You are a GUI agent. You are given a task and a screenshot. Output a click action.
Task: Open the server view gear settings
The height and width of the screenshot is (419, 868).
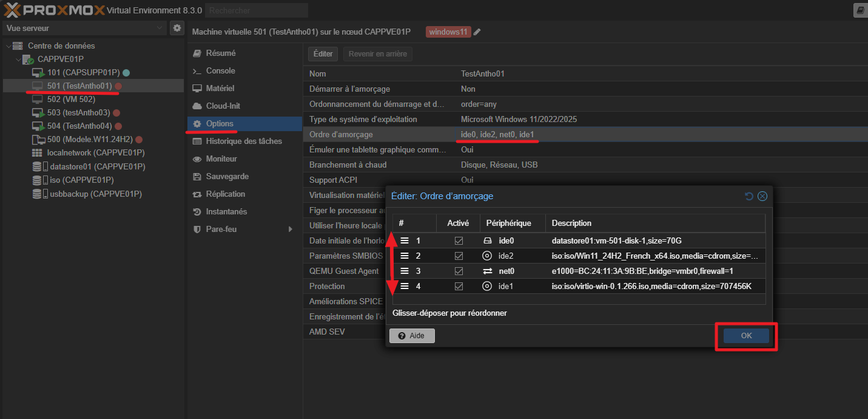177,28
